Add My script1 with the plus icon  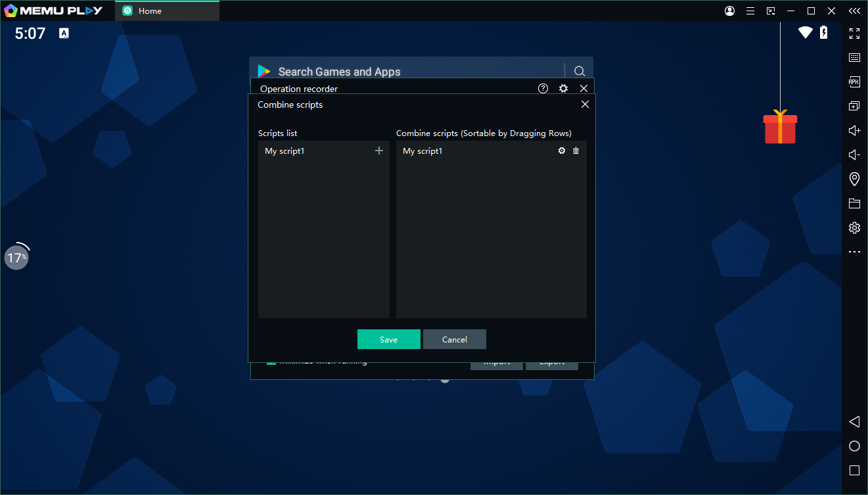coord(378,151)
